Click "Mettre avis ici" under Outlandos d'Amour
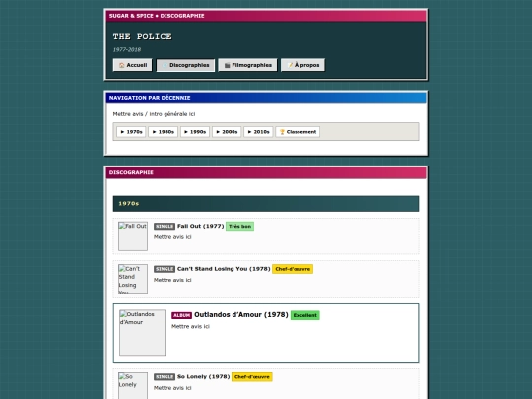 click(x=191, y=326)
